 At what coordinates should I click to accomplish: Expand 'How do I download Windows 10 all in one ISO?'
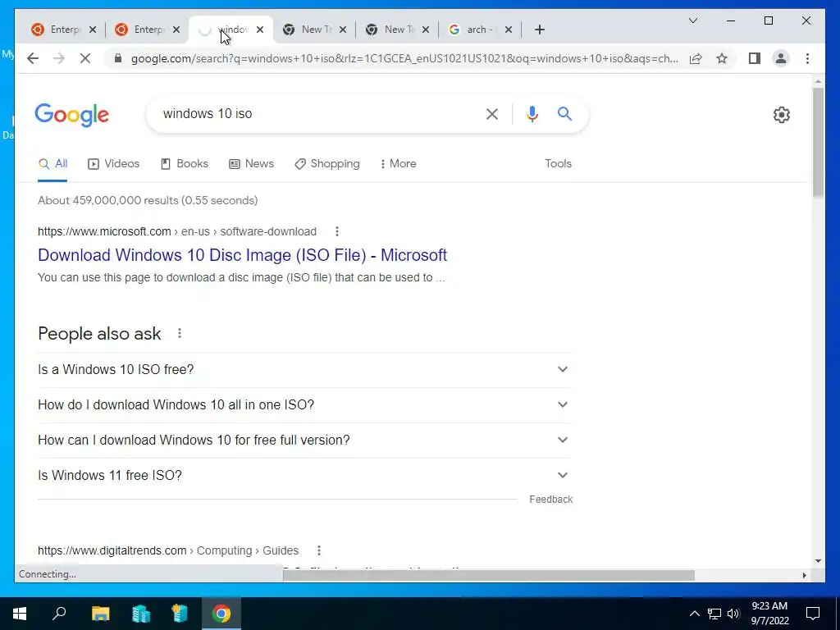coord(305,404)
